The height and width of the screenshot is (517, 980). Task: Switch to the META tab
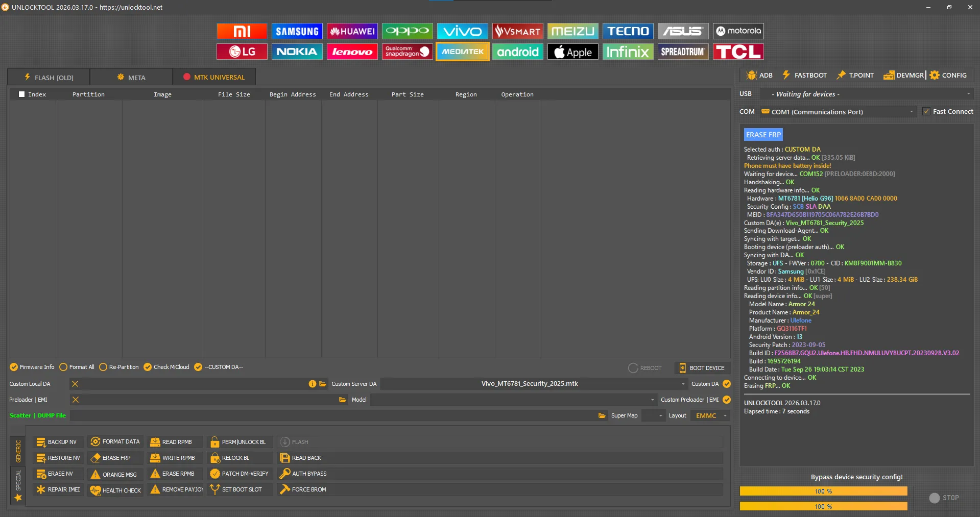click(131, 78)
